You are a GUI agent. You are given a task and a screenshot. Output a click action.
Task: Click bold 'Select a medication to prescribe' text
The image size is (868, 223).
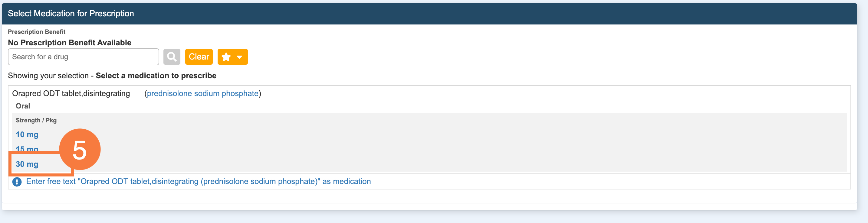[x=156, y=76]
